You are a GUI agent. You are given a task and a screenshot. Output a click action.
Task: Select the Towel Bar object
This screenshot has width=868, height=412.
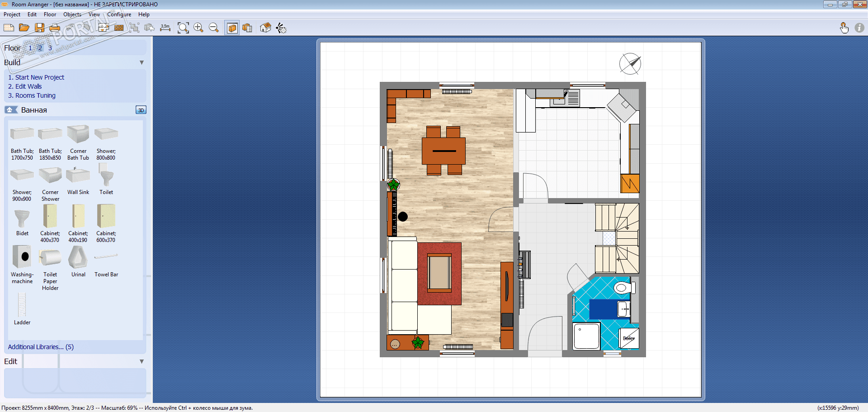tap(106, 265)
